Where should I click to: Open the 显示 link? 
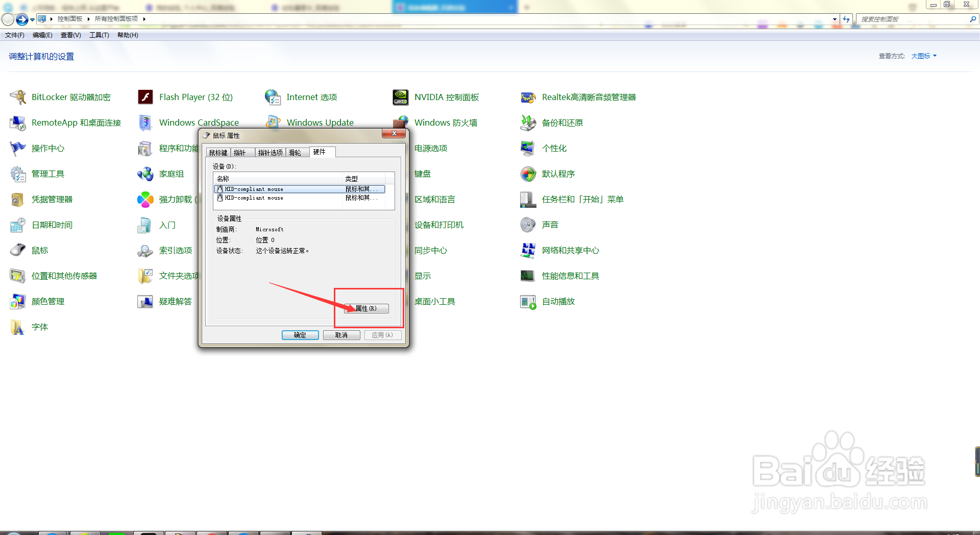click(x=423, y=276)
